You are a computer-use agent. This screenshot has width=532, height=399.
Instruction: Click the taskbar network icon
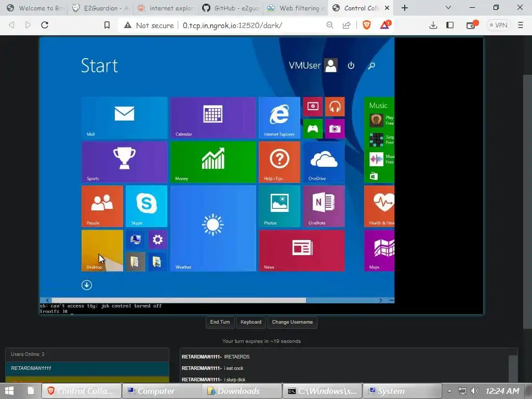(462, 391)
